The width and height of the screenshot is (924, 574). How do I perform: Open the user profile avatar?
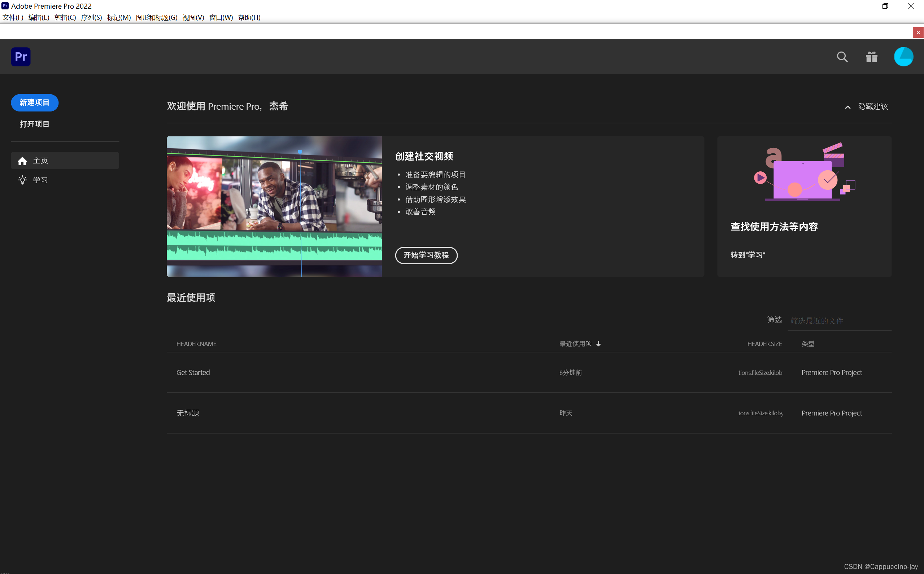(x=903, y=57)
